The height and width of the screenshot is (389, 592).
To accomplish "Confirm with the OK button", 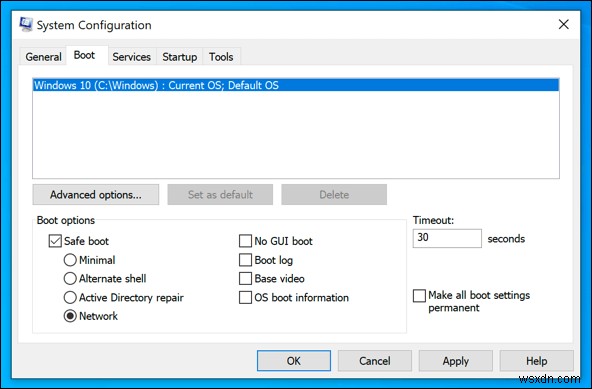I will click(294, 361).
